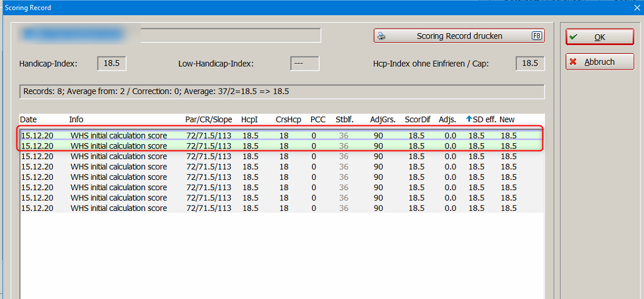Click the New column header
644x299 pixels.
pyautogui.click(x=507, y=120)
